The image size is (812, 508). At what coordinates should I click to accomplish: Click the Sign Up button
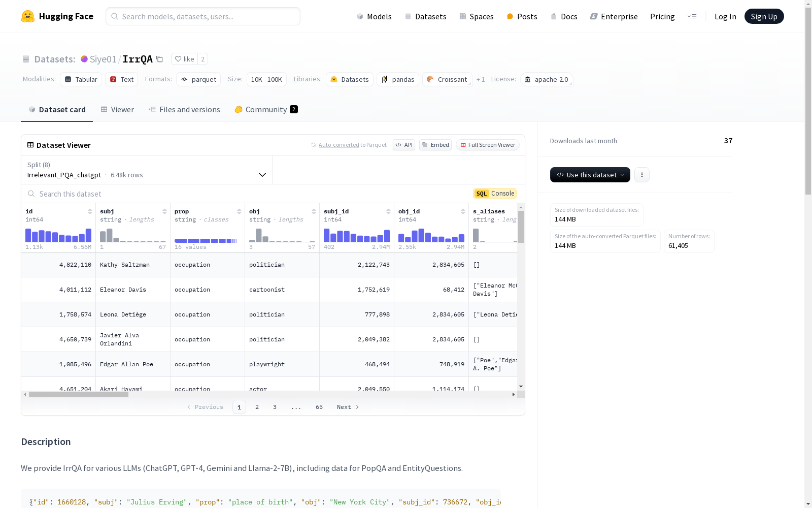(764, 16)
